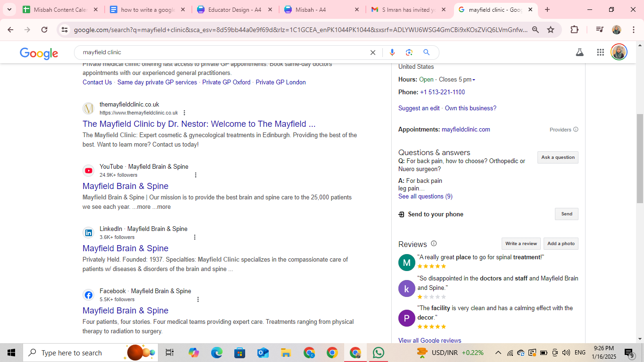
Task: Click the Add a photo button
Action: point(561,244)
